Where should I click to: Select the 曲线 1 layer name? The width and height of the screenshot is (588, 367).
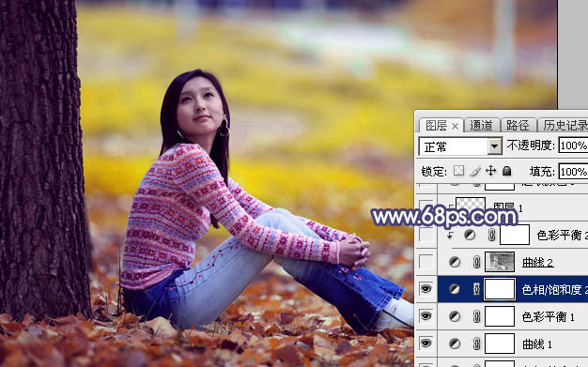point(536,344)
